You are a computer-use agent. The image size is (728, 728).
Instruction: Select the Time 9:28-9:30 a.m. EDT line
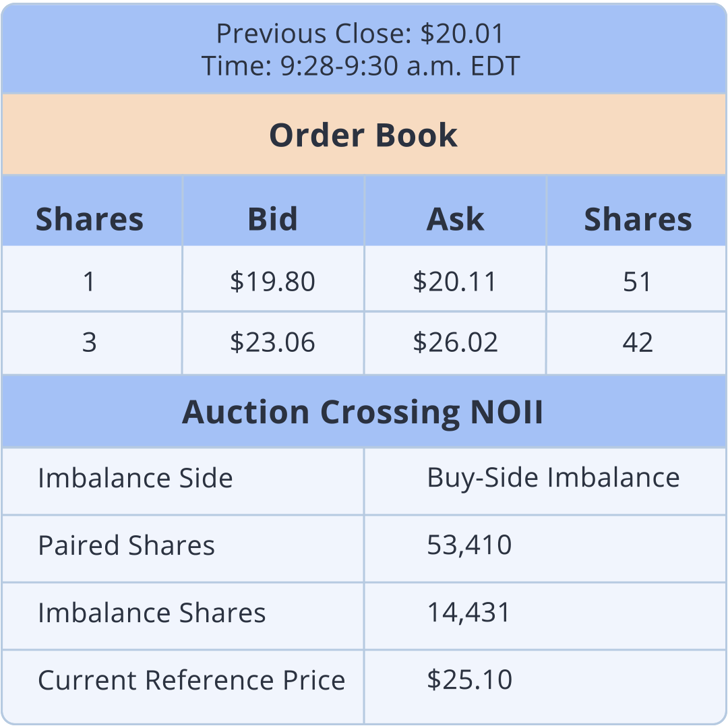pos(361,66)
